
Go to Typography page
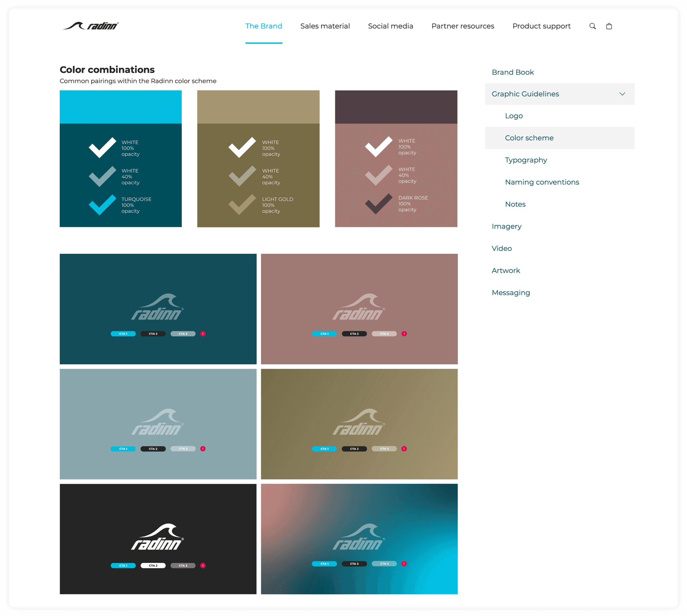526,160
